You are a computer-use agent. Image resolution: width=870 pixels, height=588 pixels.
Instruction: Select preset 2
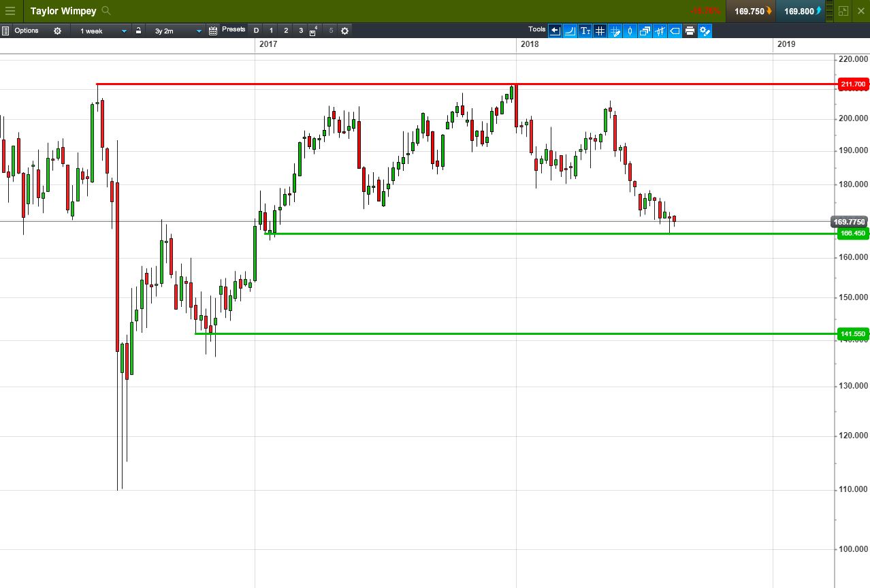[x=286, y=31]
